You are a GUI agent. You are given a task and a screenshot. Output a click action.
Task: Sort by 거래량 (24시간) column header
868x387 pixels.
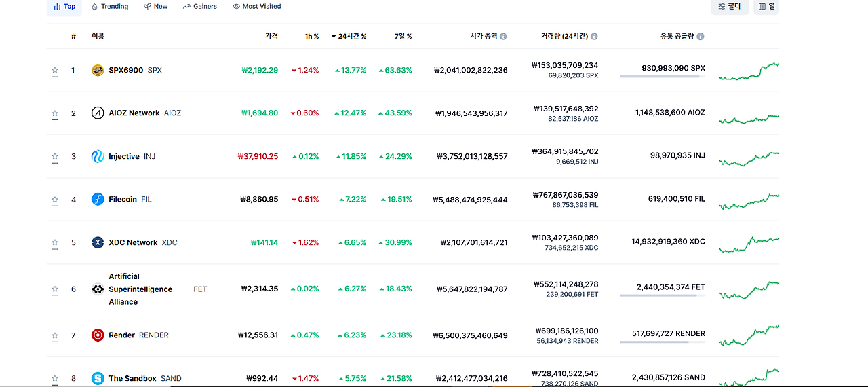[564, 37]
